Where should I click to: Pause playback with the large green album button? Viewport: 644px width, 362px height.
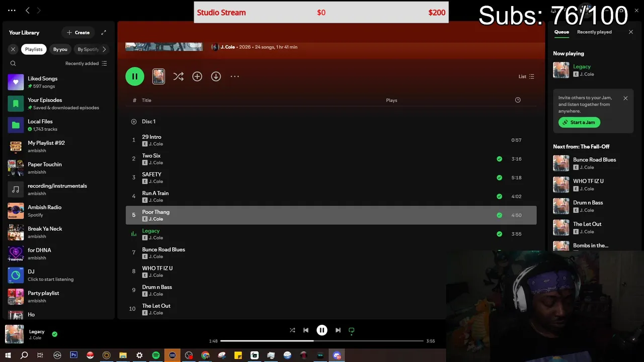click(x=135, y=76)
